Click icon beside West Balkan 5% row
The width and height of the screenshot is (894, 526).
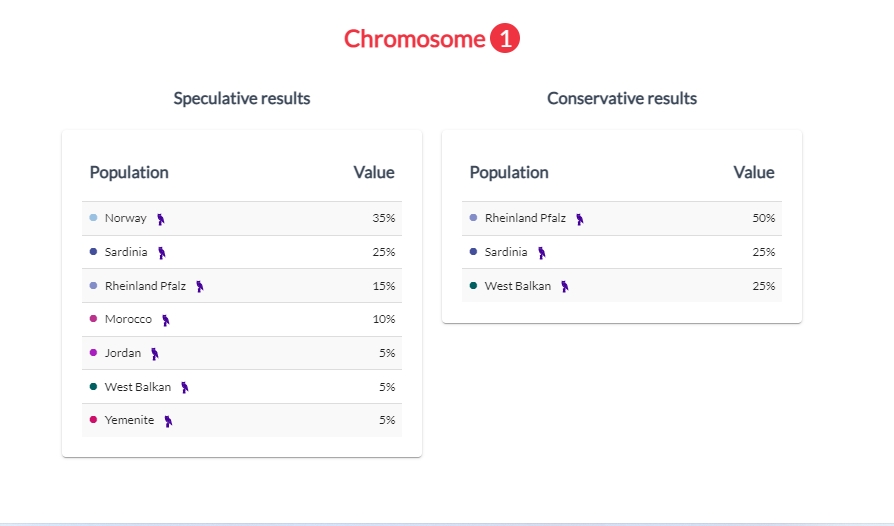tap(185, 388)
